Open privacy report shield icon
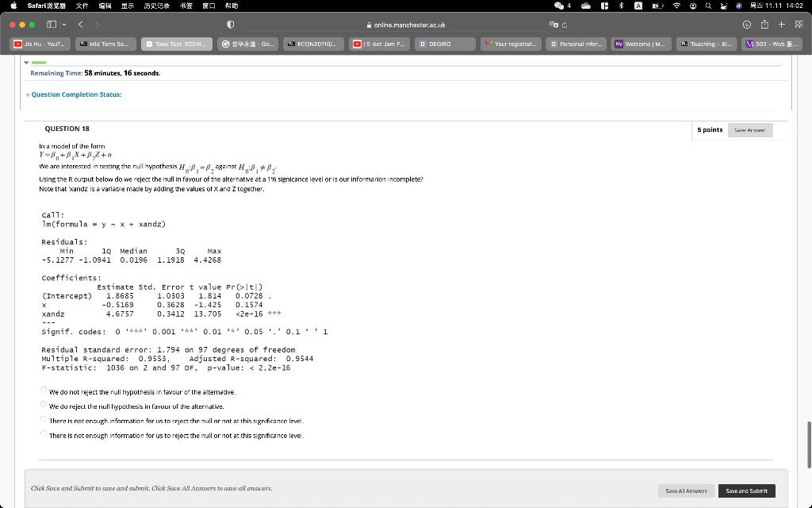 click(231, 25)
